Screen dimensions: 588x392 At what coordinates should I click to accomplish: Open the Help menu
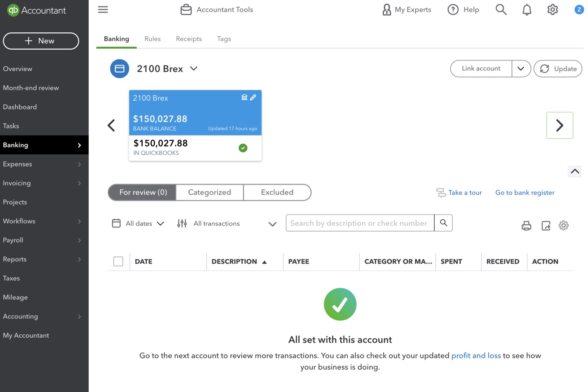(463, 10)
